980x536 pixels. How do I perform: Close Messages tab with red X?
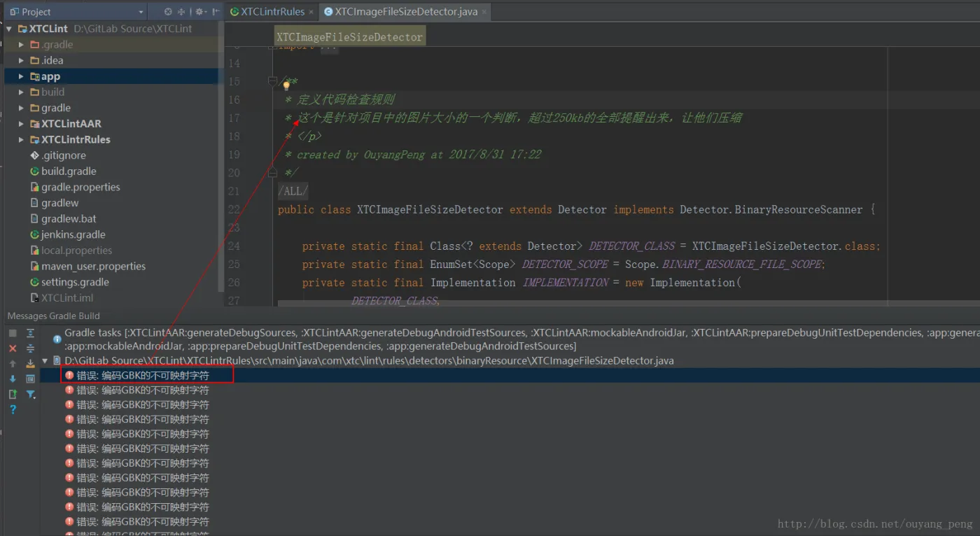click(13, 348)
